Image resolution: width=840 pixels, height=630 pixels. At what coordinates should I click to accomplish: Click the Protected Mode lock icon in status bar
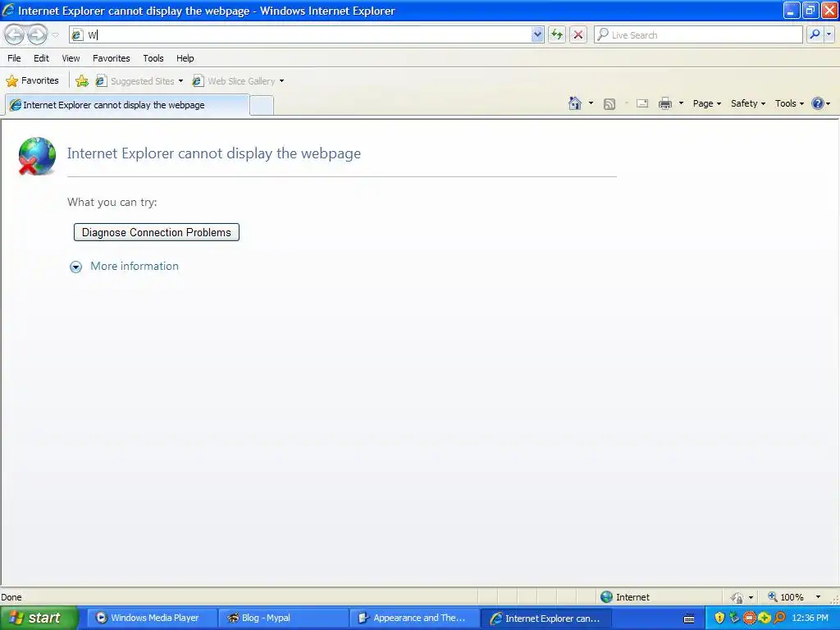point(737,597)
